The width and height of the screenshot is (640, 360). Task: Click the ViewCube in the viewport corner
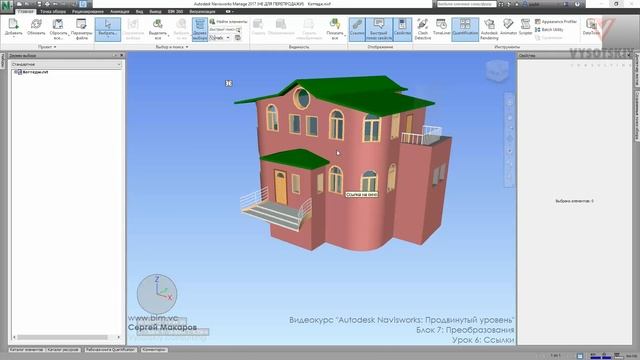[497, 71]
